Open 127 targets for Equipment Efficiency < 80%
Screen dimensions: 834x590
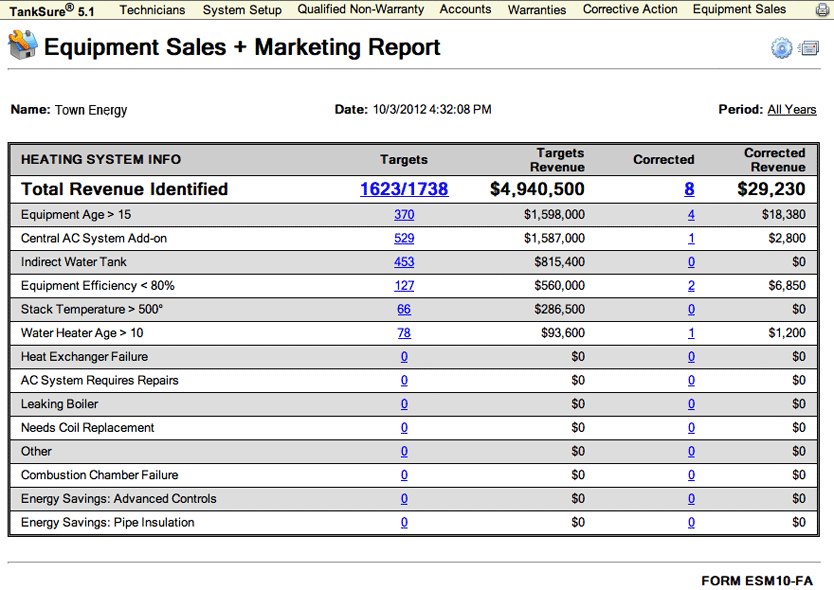[404, 286]
